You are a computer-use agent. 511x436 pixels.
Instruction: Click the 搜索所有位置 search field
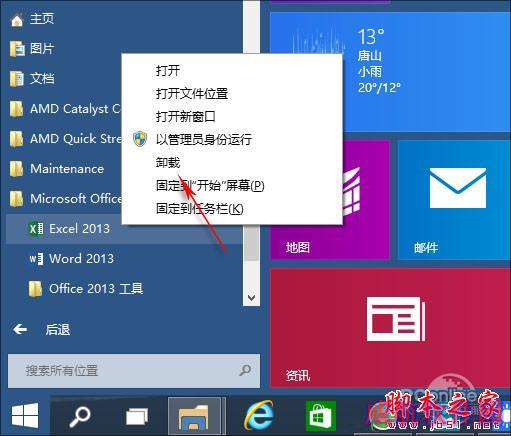[x=134, y=371]
